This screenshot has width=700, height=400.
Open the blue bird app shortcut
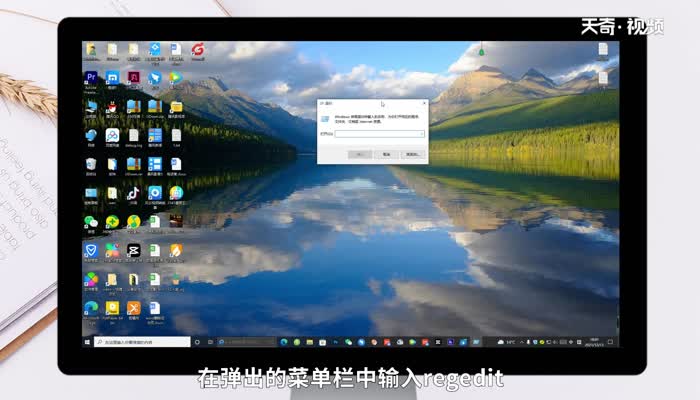(91, 135)
